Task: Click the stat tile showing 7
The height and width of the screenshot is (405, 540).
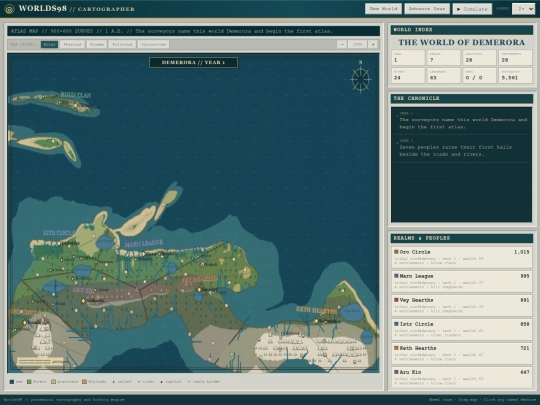Action: point(444,58)
